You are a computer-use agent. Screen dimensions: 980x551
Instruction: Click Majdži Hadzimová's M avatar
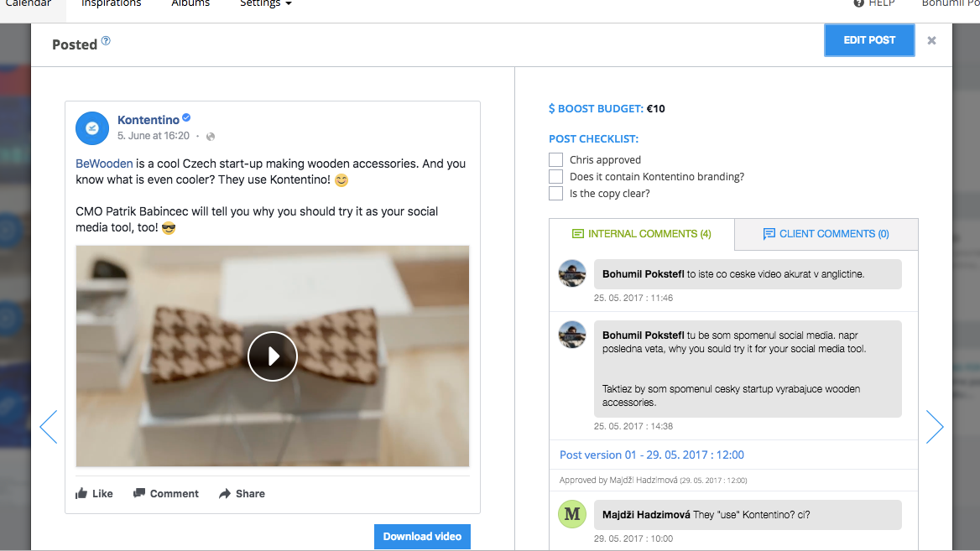(x=572, y=514)
